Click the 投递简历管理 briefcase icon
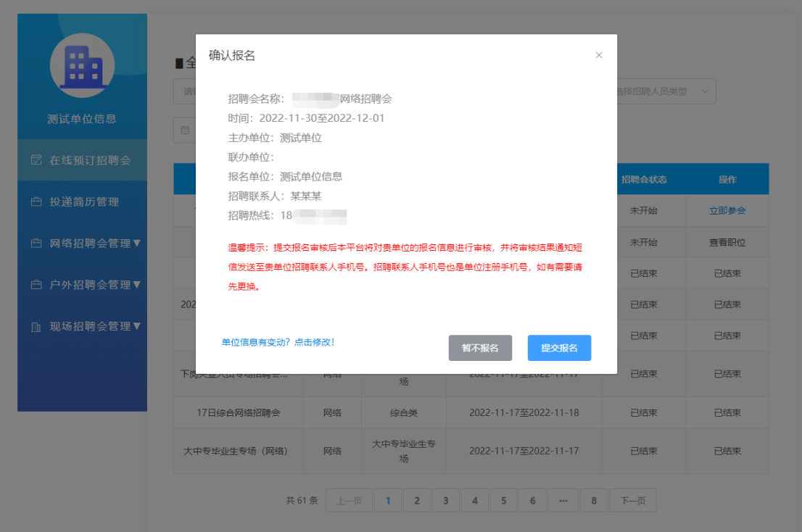 point(36,201)
